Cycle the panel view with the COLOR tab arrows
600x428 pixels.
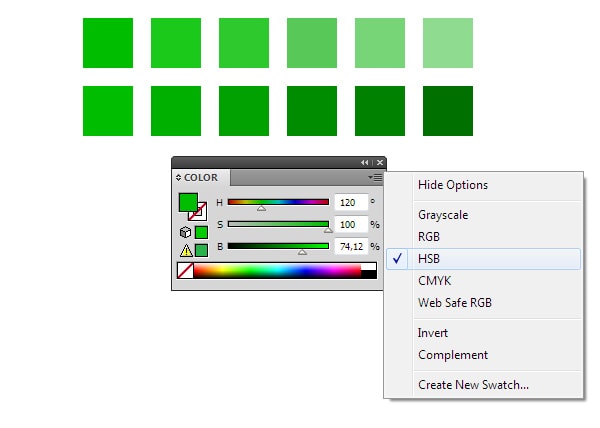tap(178, 177)
